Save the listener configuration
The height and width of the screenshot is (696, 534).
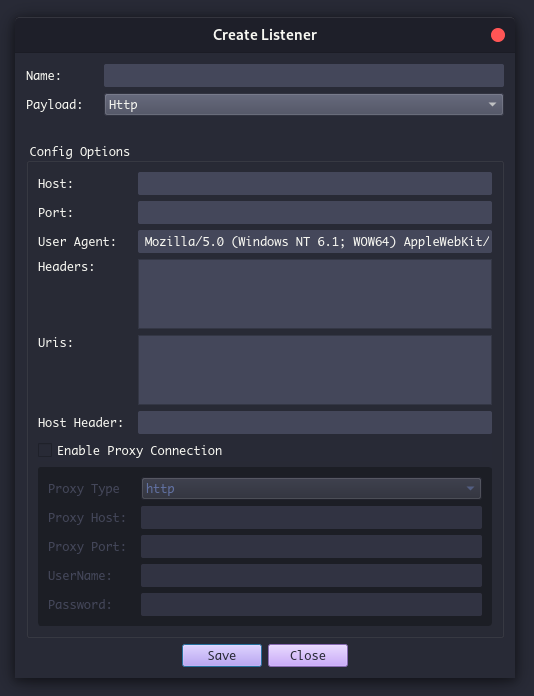coord(222,656)
